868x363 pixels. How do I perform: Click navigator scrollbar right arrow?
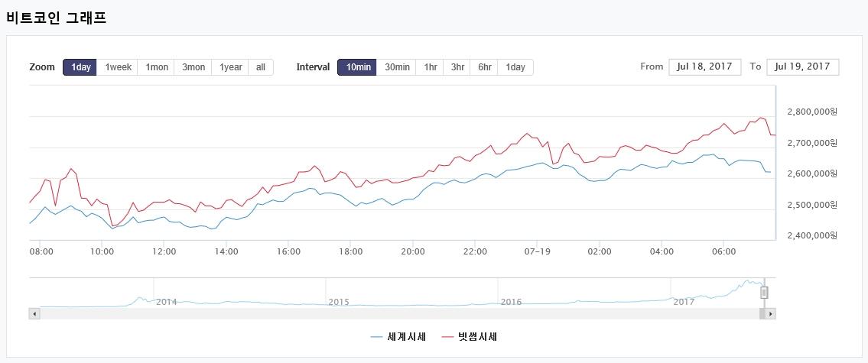point(771,313)
